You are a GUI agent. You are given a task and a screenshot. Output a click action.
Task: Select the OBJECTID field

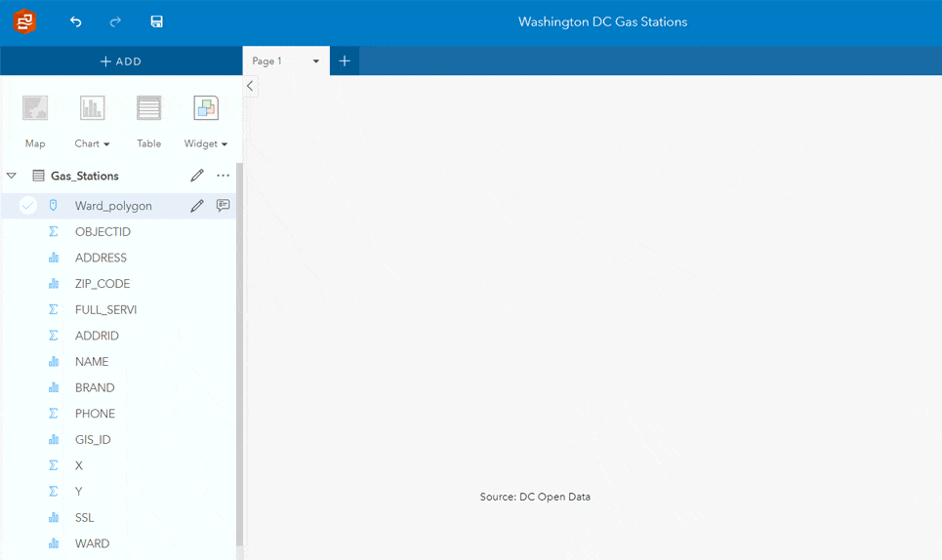[x=102, y=231]
